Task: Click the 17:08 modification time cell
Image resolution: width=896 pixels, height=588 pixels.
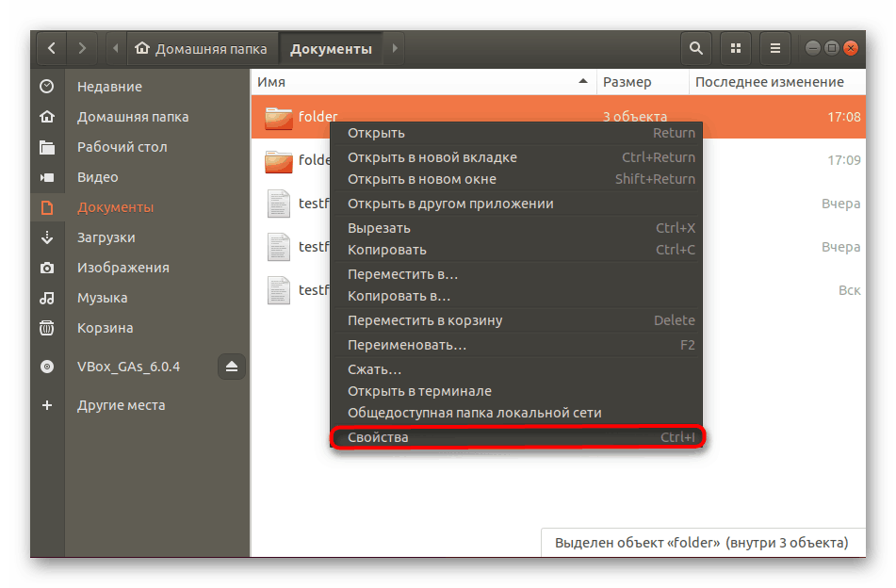Action: pyautogui.click(x=844, y=117)
